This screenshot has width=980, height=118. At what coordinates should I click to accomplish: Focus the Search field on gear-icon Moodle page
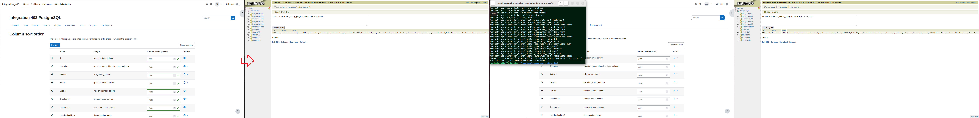click(x=216, y=18)
